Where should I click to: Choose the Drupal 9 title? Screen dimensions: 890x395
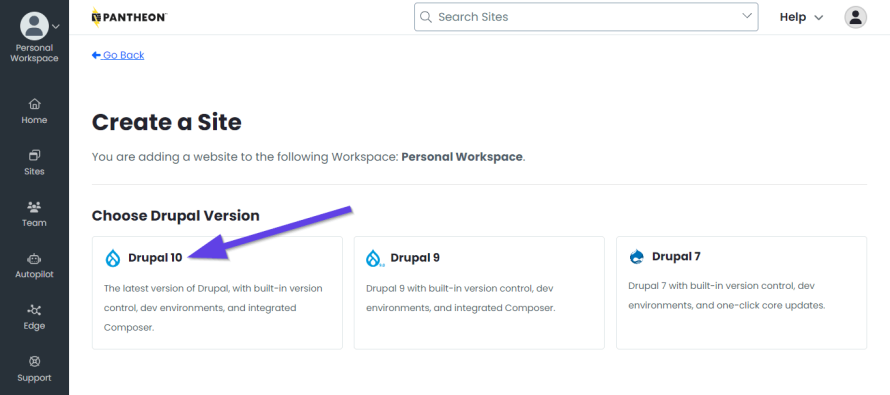click(415, 258)
